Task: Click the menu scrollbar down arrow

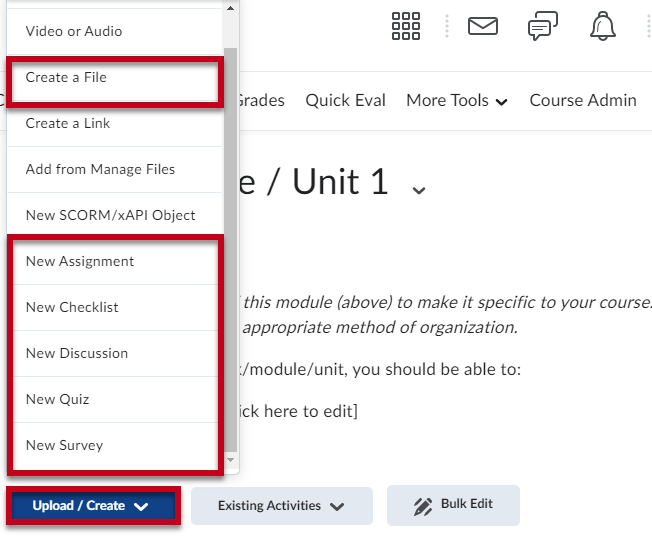Action: (230, 460)
